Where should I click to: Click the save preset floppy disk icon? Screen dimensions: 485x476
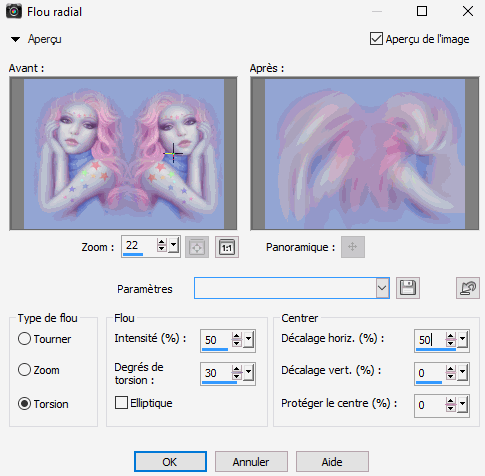pos(408,288)
